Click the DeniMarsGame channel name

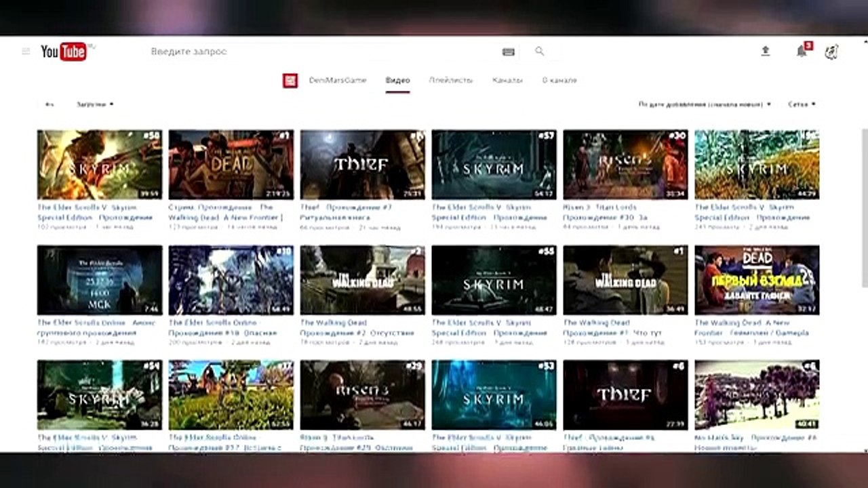(x=338, y=81)
